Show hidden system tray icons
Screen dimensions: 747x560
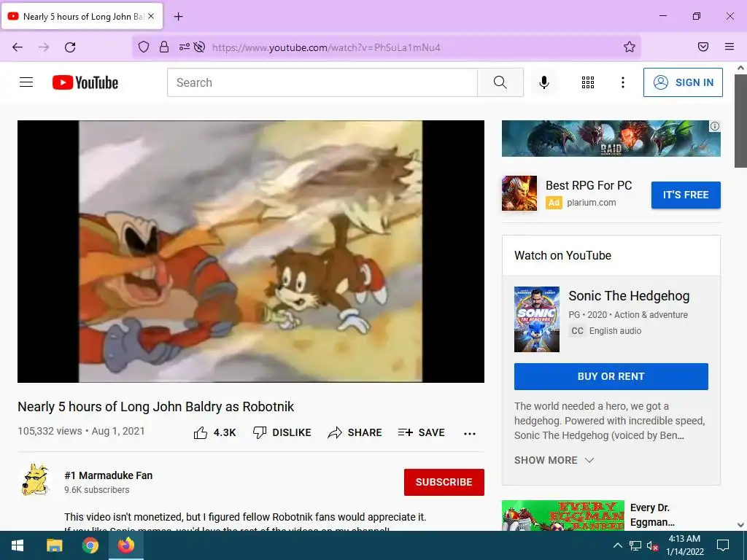617,545
